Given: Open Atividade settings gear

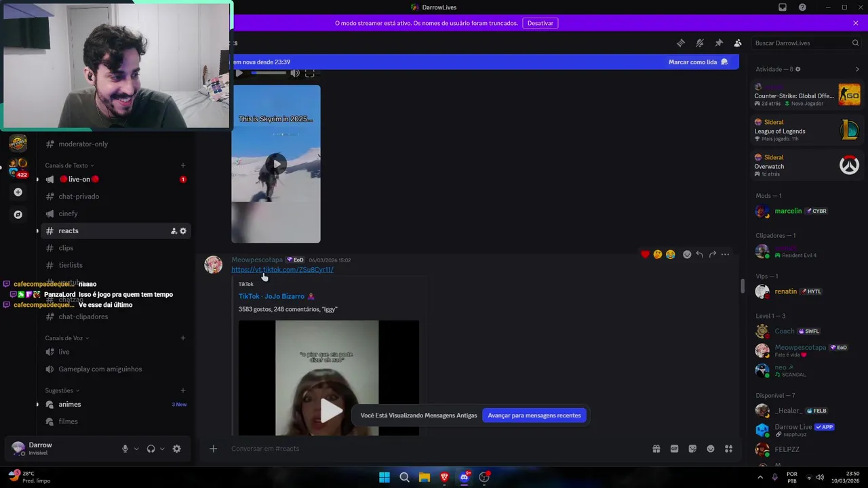Looking at the screenshot, I should pyautogui.click(x=797, y=69).
